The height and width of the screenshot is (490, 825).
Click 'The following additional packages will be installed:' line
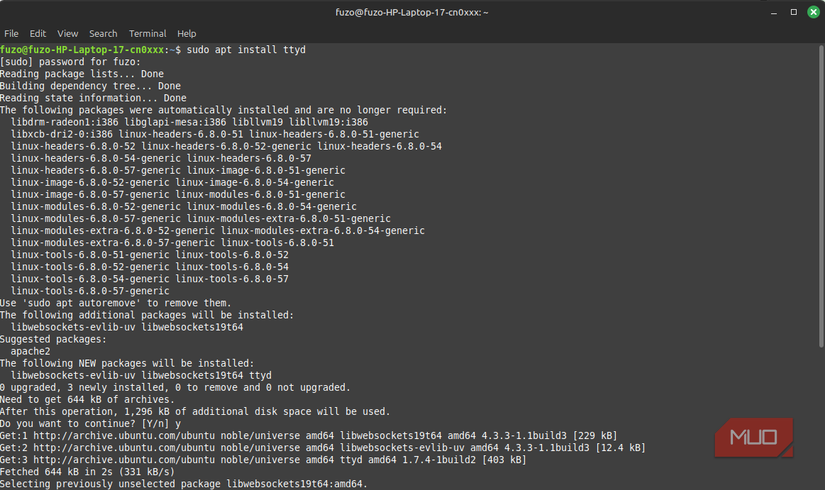pyautogui.click(x=147, y=315)
